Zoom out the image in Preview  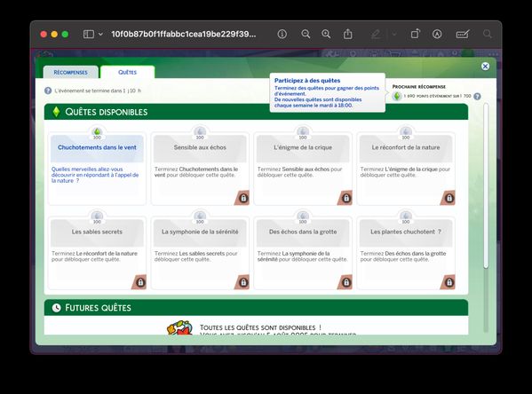(306, 34)
